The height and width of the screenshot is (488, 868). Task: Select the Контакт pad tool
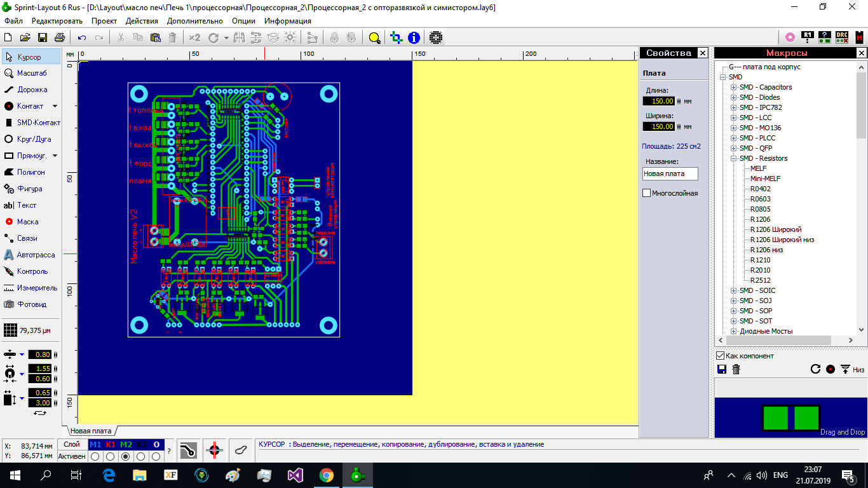click(25, 106)
